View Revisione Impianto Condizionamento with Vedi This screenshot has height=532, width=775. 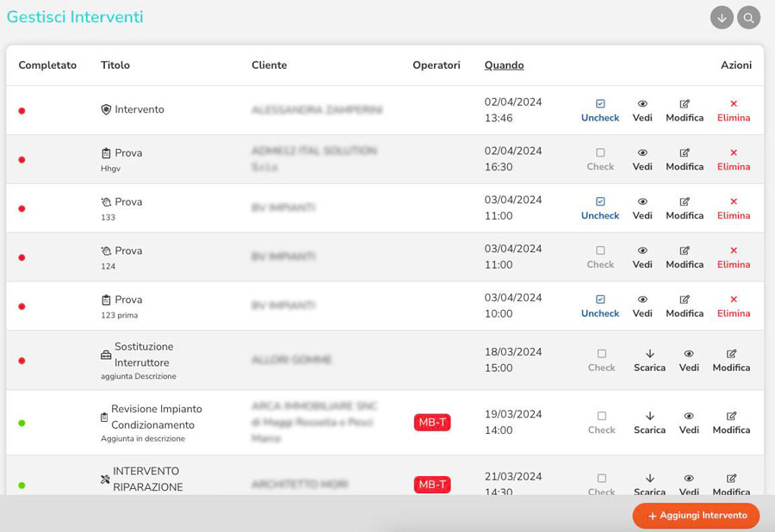coord(689,423)
